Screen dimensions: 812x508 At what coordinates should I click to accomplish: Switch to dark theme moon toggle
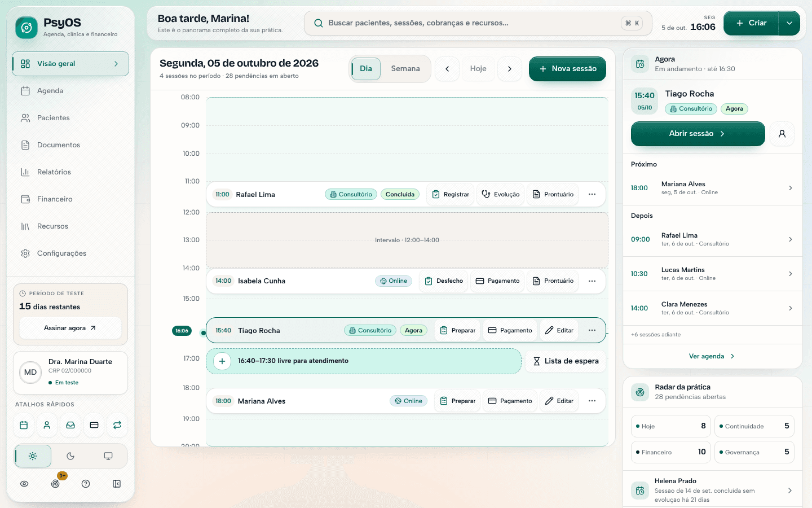pos(70,456)
